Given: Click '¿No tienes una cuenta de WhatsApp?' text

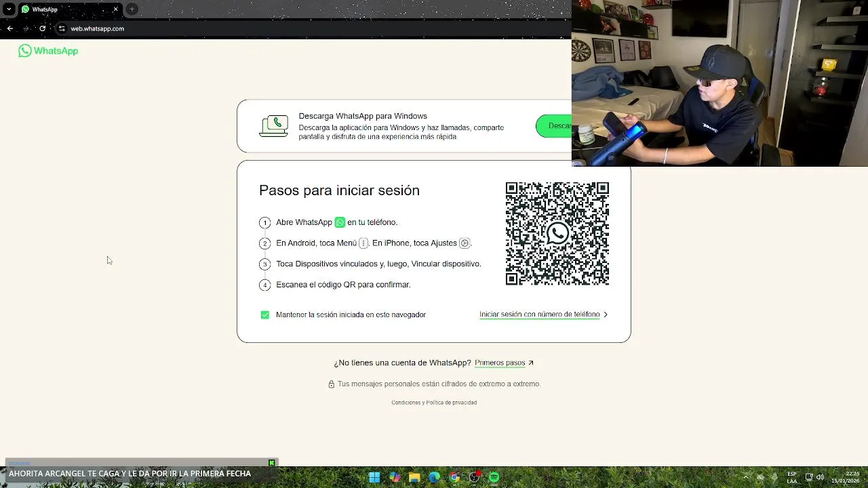Looking at the screenshot, I should click(x=402, y=363).
